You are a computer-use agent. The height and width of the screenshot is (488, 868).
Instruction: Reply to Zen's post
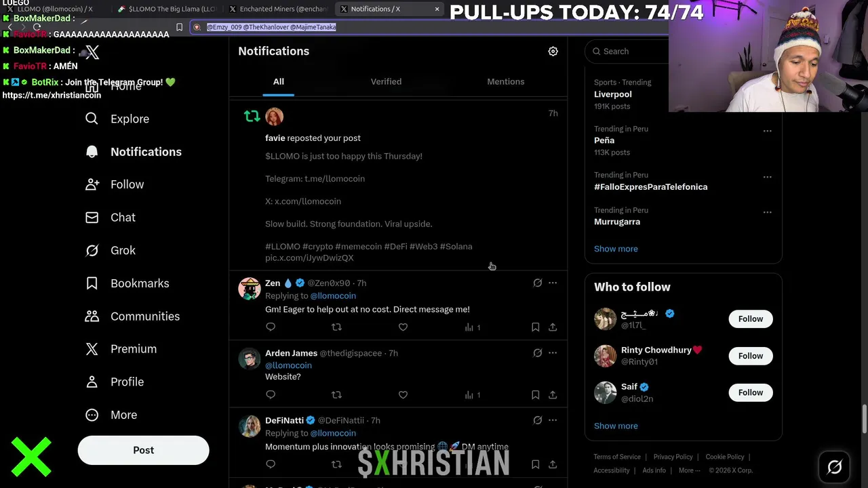[x=271, y=327]
